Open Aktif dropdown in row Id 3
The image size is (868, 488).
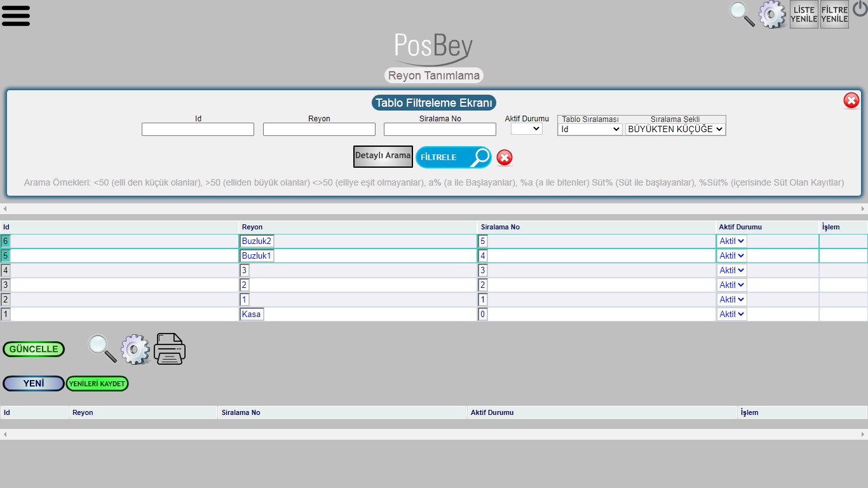pyautogui.click(x=732, y=285)
